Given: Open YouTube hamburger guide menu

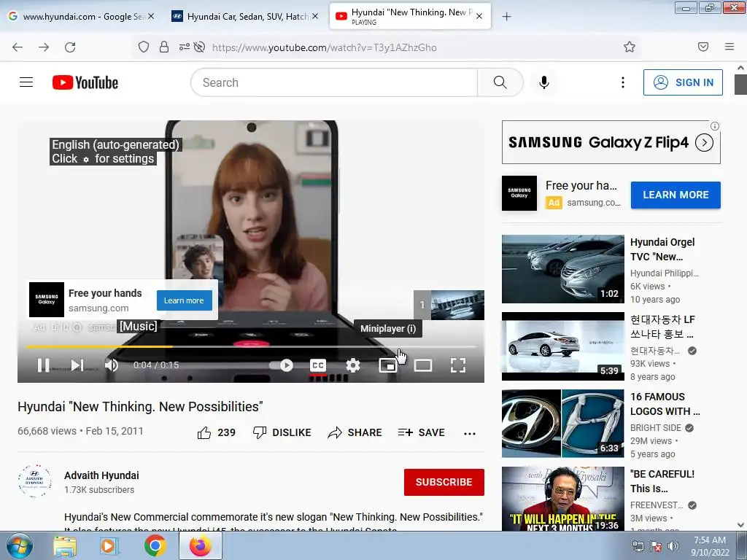Looking at the screenshot, I should pos(26,82).
